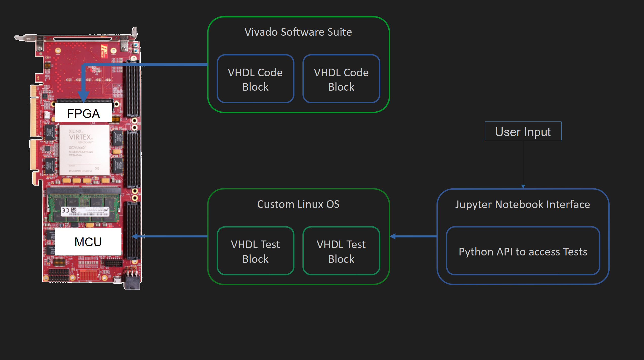
Task: Click the blue line leaving the Vivado box
Action: [177, 65]
